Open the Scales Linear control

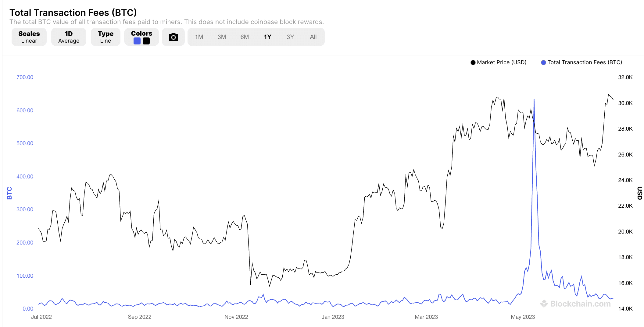coord(29,37)
